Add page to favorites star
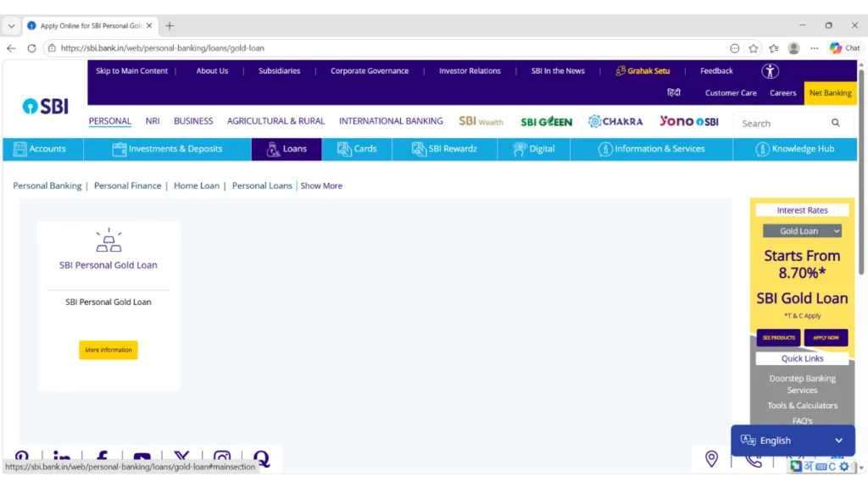This screenshot has width=868, height=488. [754, 48]
